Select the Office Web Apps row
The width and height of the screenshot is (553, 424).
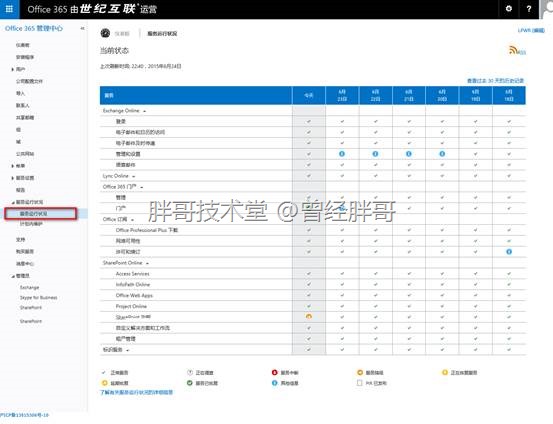click(313, 295)
